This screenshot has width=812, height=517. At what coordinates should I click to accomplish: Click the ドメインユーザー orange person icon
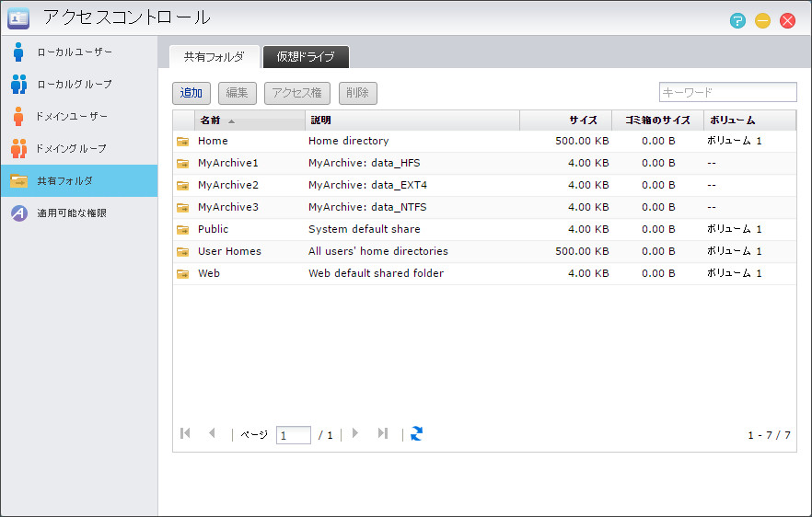[18, 117]
